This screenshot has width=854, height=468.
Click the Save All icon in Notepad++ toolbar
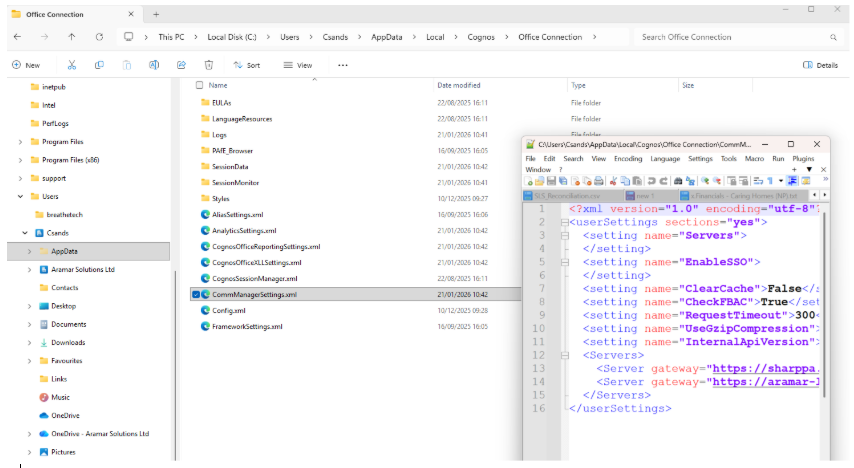coord(563,181)
